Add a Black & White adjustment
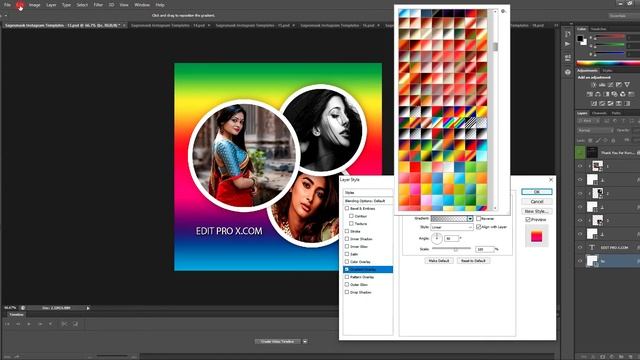The height and width of the screenshot is (360, 640). tap(606, 94)
